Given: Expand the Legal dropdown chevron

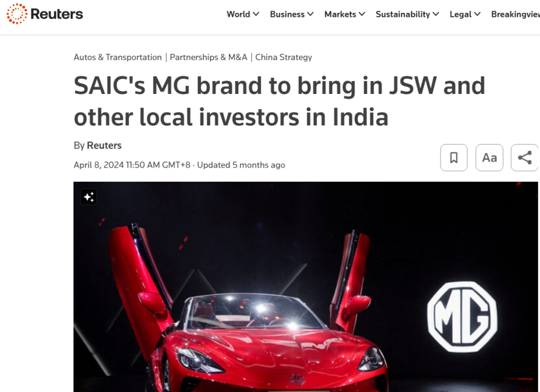Looking at the screenshot, I should coord(477,14).
